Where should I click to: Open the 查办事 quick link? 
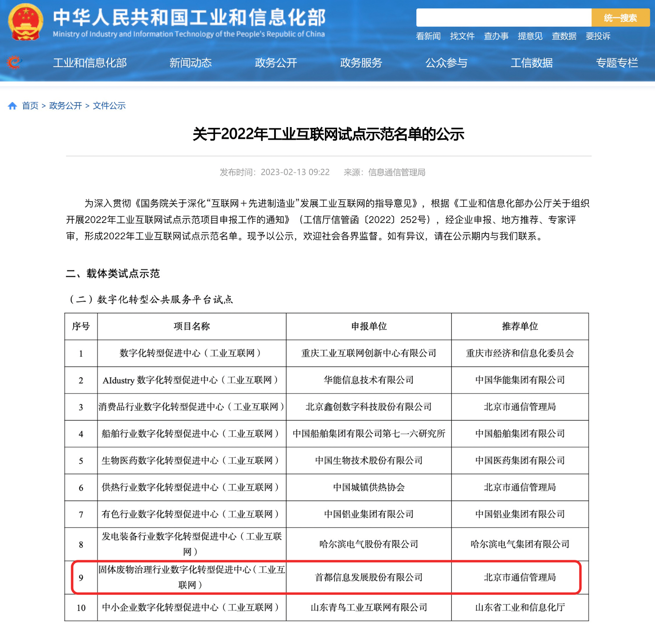[496, 36]
